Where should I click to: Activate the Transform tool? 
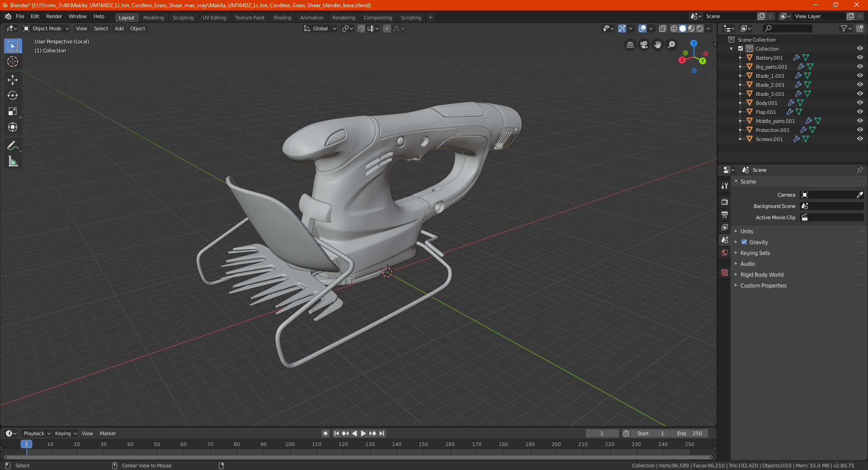[13, 127]
